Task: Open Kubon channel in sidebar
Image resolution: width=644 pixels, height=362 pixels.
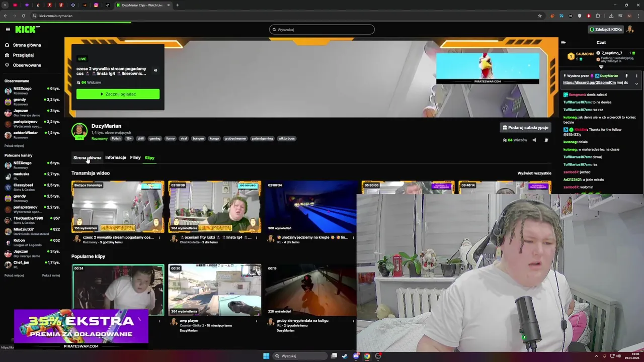Action: coord(32,242)
